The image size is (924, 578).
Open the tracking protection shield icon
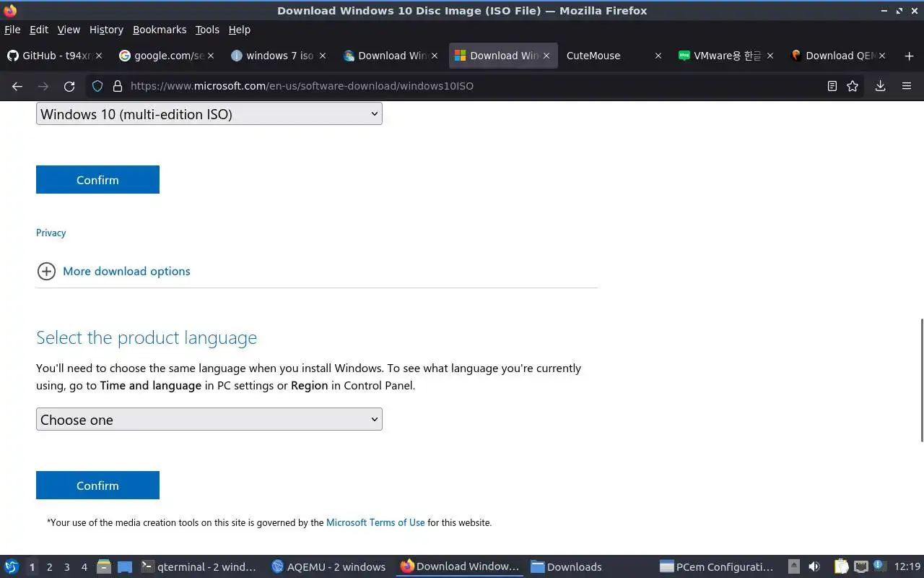pyautogui.click(x=99, y=86)
